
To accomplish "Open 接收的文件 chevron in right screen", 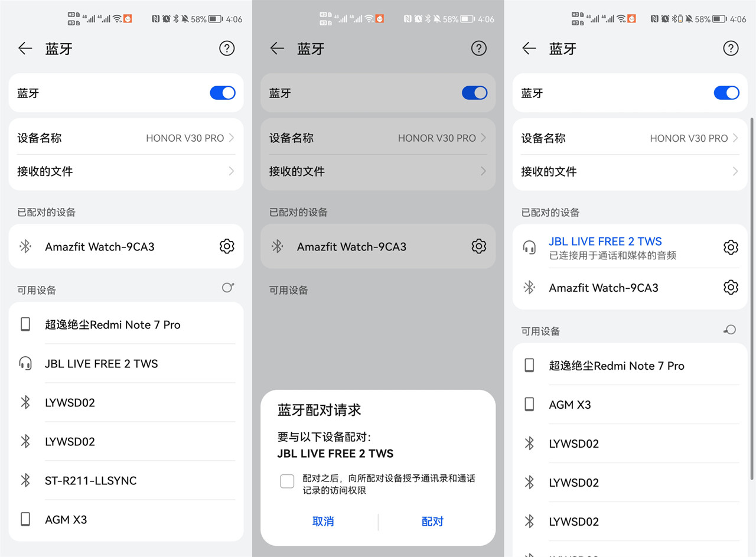I will [x=735, y=171].
